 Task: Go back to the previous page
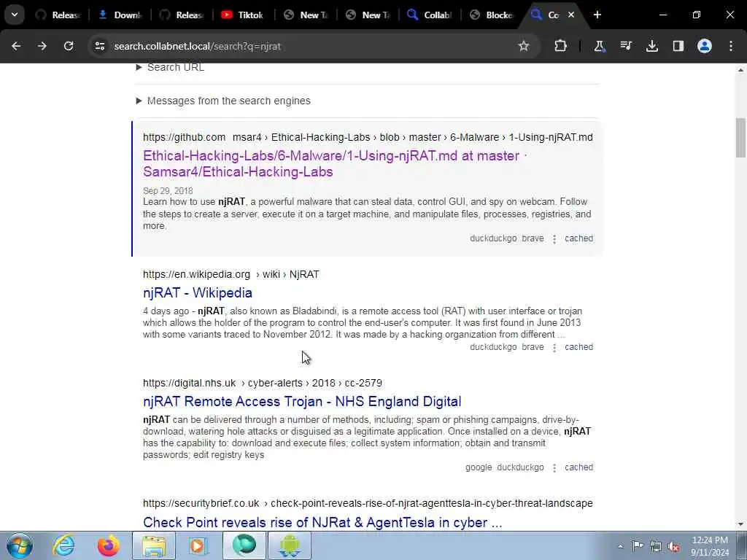click(16, 46)
